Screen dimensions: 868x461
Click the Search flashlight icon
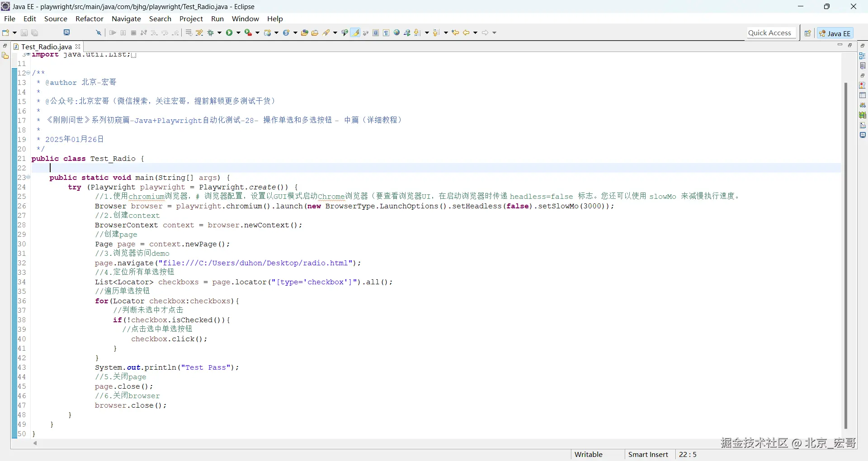[x=326, y=33]
